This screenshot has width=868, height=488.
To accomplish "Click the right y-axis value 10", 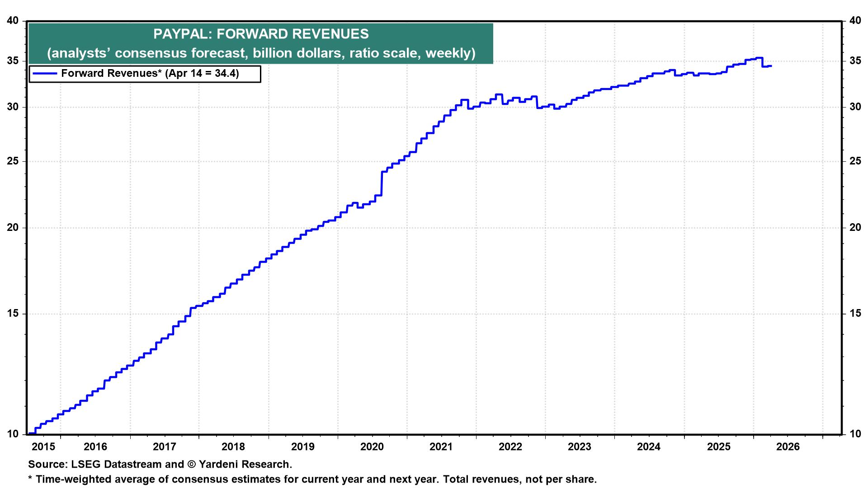I will tap(855, 434).
